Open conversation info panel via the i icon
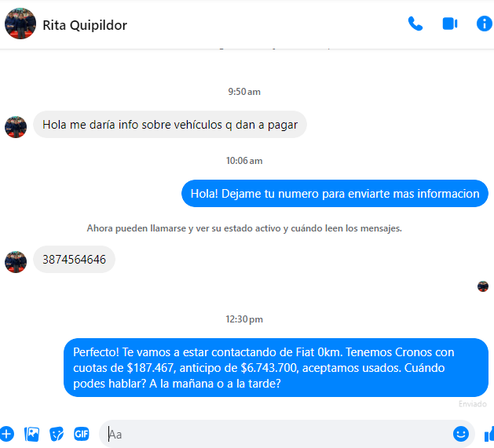The image size is (494, 448). 485,24
